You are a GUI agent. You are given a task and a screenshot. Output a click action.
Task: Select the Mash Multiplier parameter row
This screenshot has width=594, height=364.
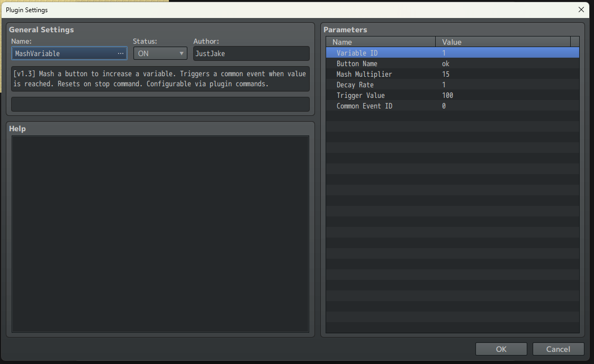pos(452,74)
